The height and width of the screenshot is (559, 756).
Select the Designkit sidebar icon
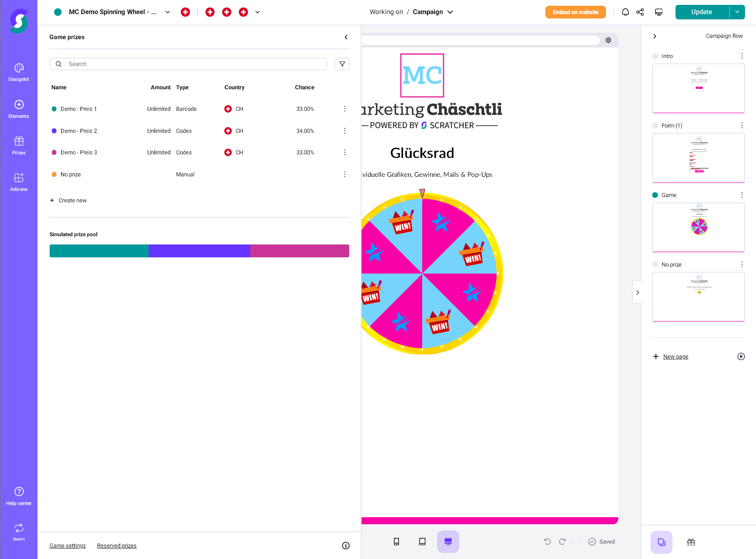tap(18, 72)
